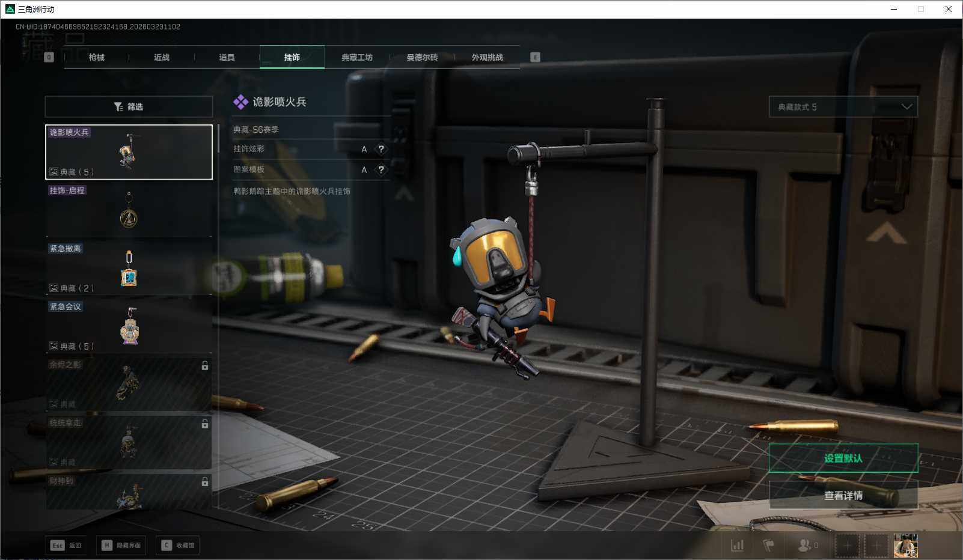The height and width of the screenshot is (560, 963).
Task: Click the lock icon on 财神到
Action: 205,481
